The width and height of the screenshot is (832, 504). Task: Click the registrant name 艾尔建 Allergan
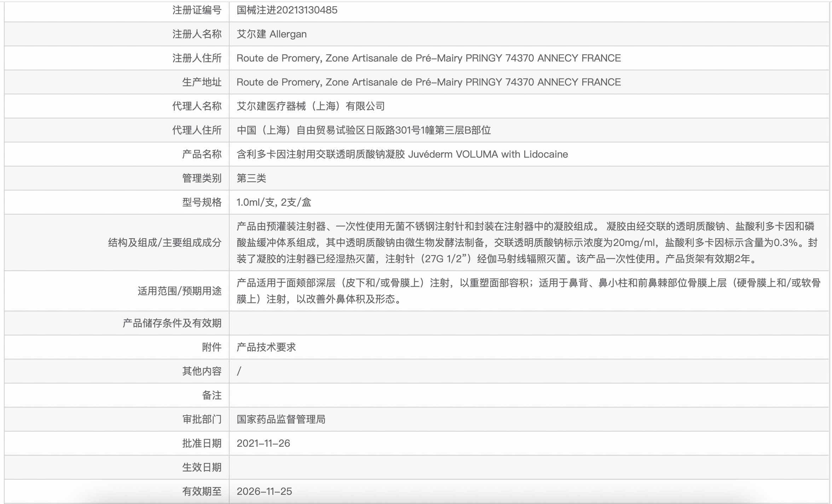tap(271, 34)
